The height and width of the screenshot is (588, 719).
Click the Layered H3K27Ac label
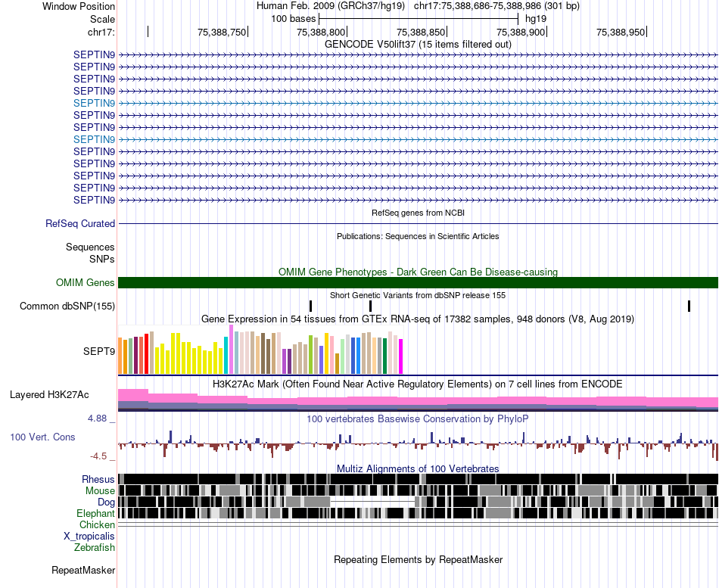coord(49,394)
